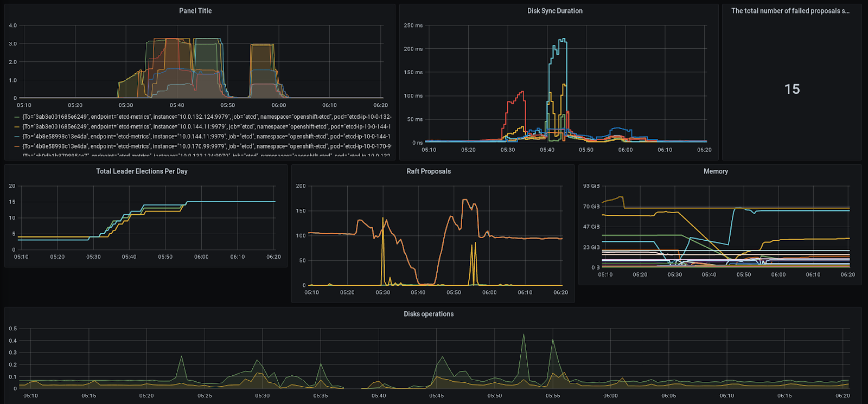Click the tallest light-blue peak in Disk Sync Duration

point(563,40)
